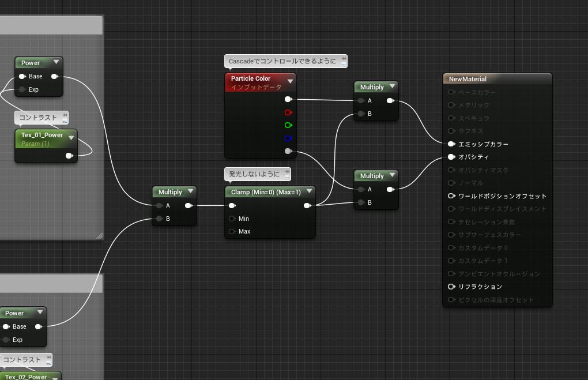Click the Cascadeでコントロールできるように comment text
Screen dimensions: 588x380
(282, 61)
